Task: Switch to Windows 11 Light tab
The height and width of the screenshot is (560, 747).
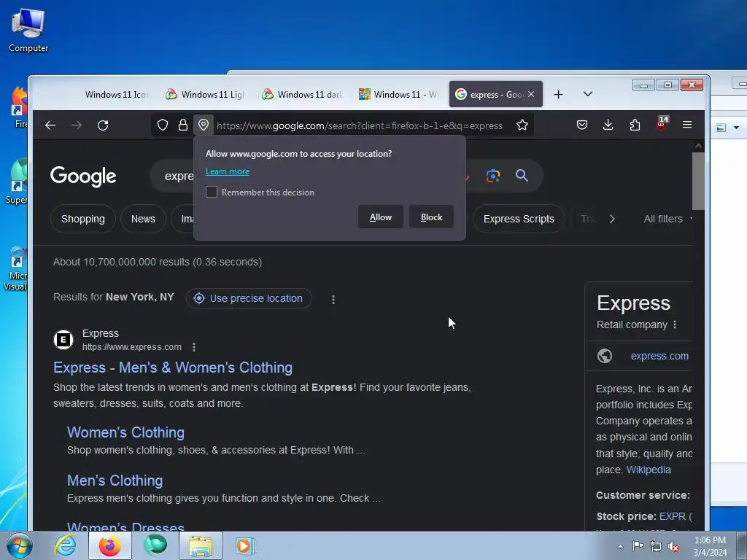Action: pyautogui.click(x=206, y=95)
